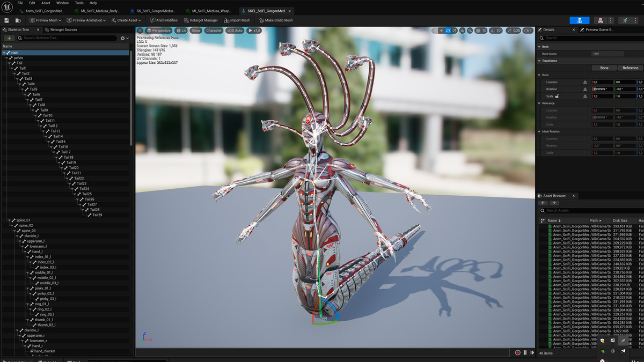This screenshot has width=644, height=362.
Task: Toggle the Bone Scale space icon in Details
Action: [x=585, y=96]
